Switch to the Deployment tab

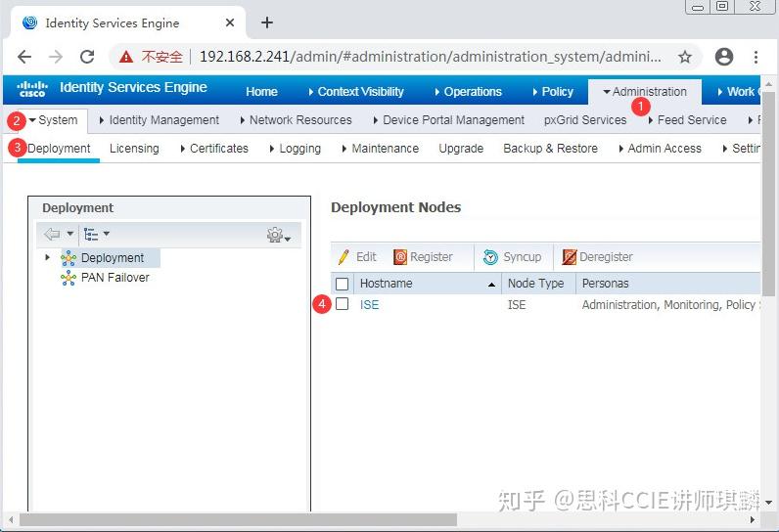coord(59,149)
